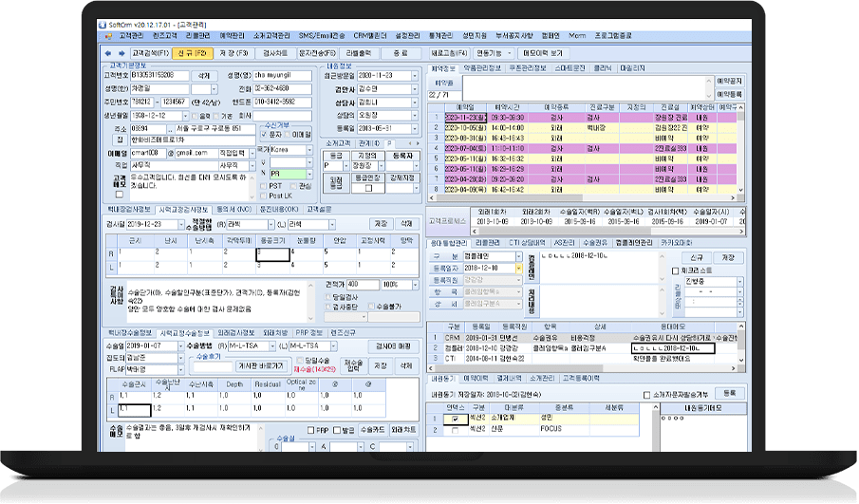Select reservation row 2020-10-05 14:00-14:00
The width and height of the screenshot is (859, 504).
tap(583, 127)
